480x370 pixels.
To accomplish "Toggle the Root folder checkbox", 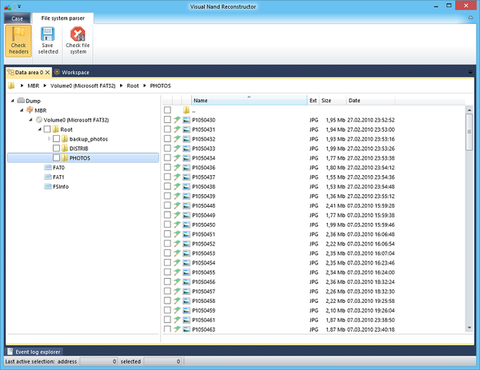I will [47, 129].
